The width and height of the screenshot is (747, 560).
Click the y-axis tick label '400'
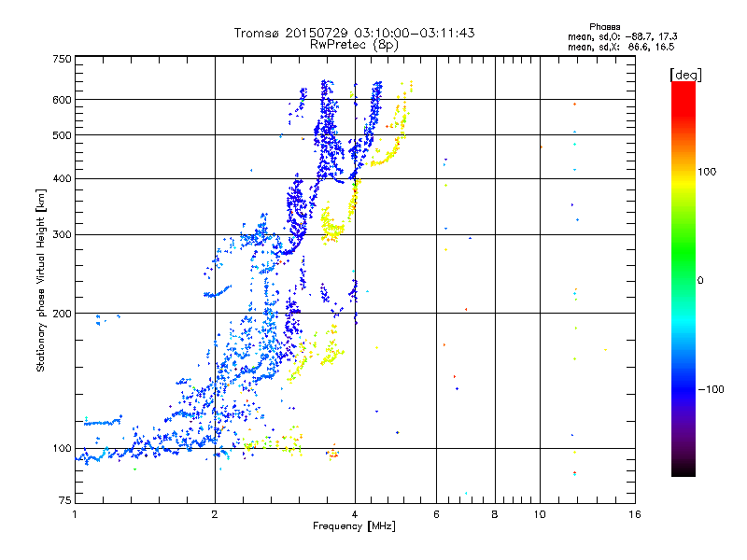63,179
